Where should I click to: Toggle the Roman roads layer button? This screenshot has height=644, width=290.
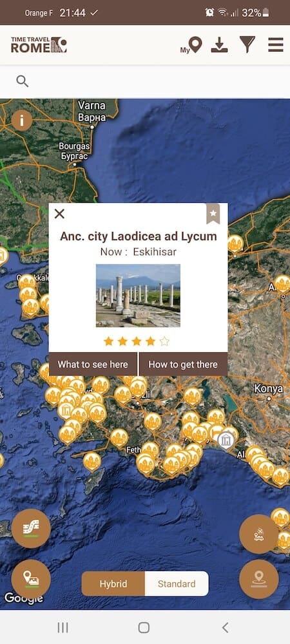click(x=31, y=529)
